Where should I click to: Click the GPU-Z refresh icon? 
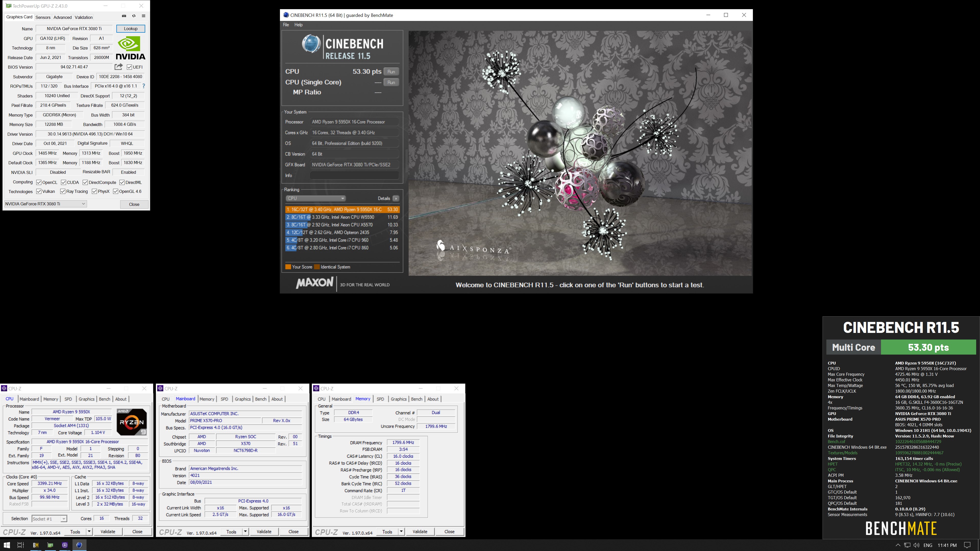[133, 16]
